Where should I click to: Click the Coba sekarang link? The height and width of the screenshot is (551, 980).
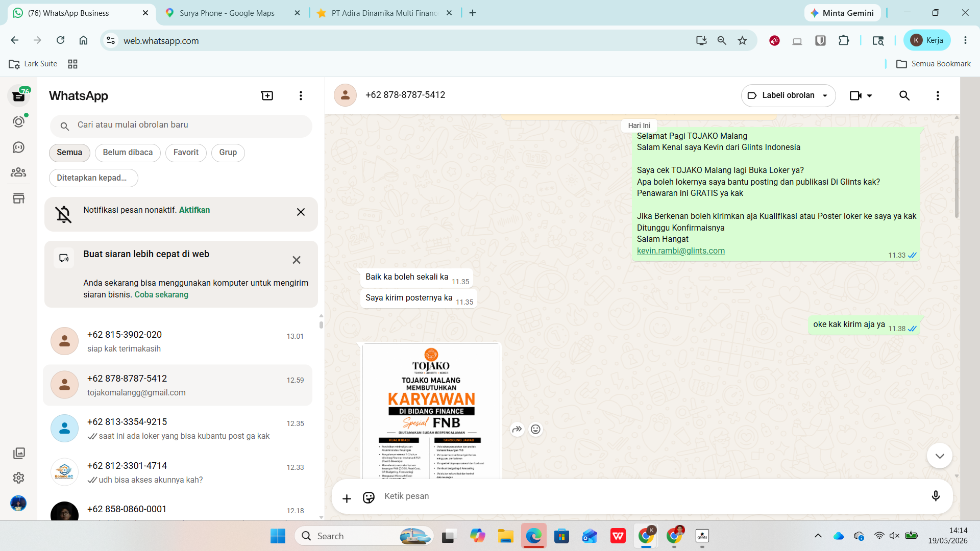point(161,295)
